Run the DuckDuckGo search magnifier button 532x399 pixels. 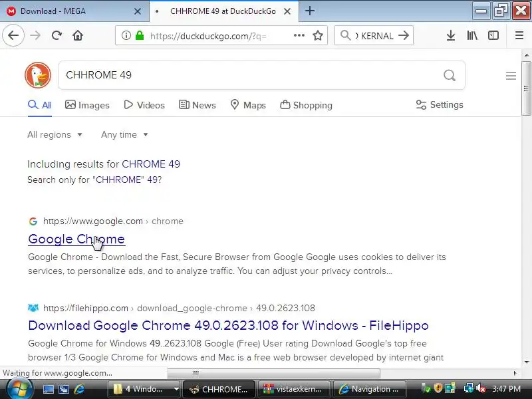pos(450,75)
